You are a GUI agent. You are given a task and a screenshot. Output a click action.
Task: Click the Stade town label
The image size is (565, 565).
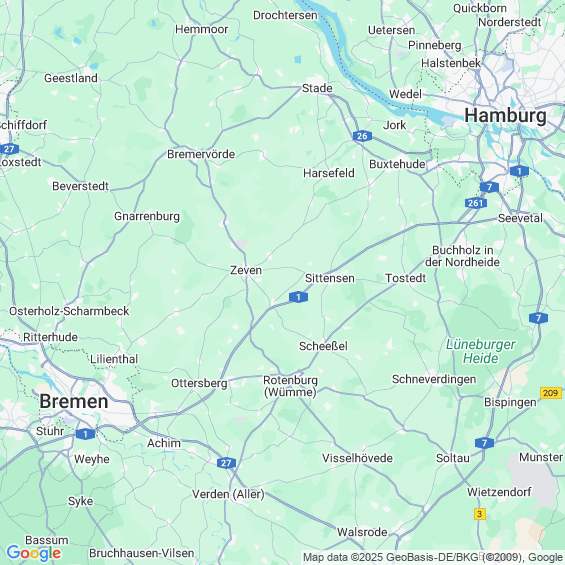click(x=317, y=88)
